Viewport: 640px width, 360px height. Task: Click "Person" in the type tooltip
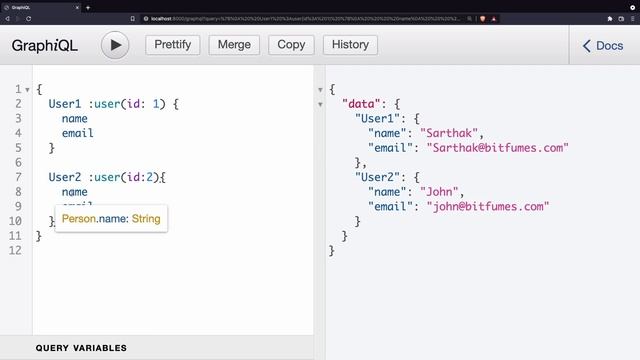pos(79,219)
